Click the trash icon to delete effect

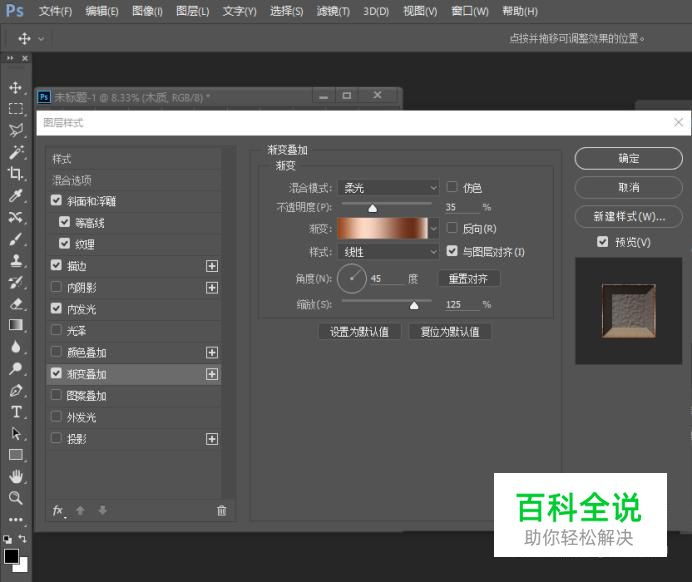(x=222, y=510)
